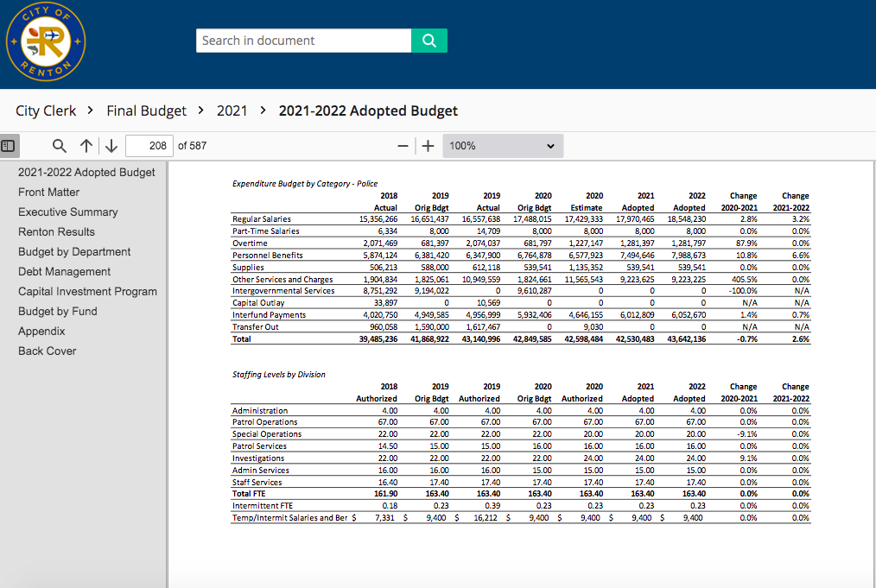Go to next page arrow
876x588 pixels.
(111, 146)
